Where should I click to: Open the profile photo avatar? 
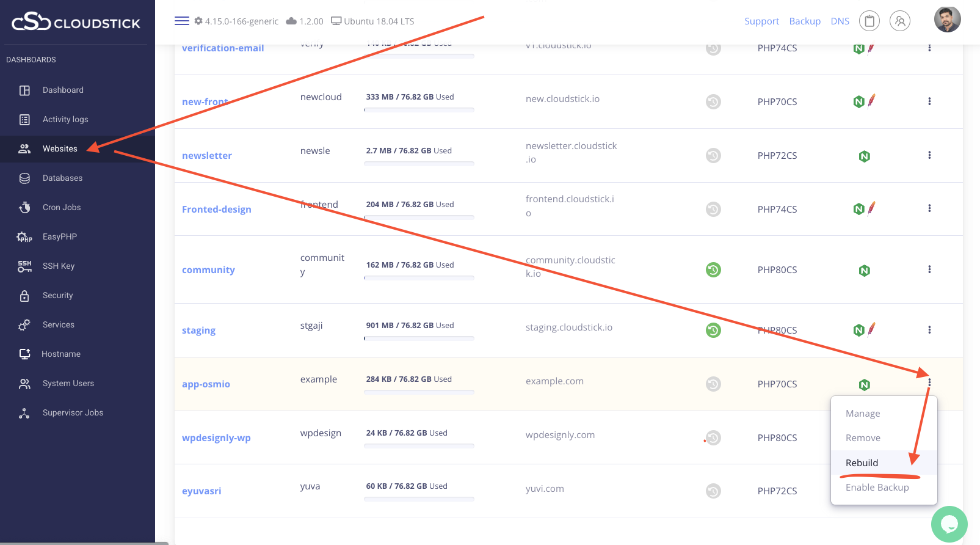[947, 20]
